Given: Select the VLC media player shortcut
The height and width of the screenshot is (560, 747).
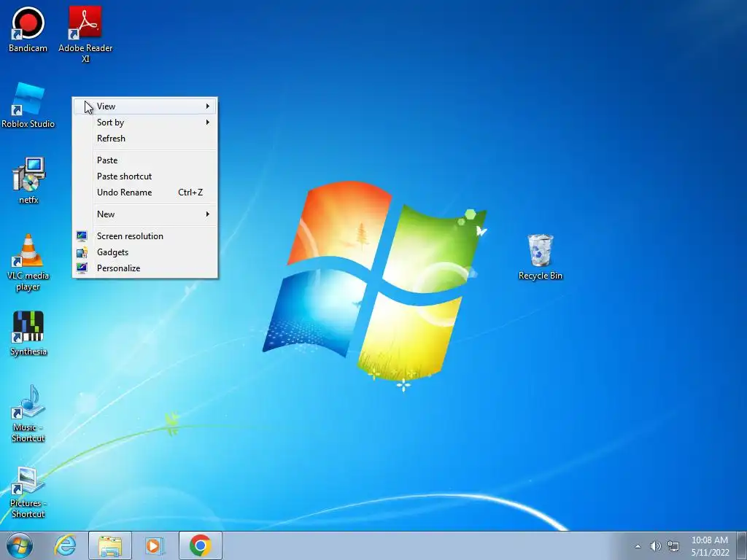Looking at the screenshot, I should pyautogui.click(x=28, y=262).
